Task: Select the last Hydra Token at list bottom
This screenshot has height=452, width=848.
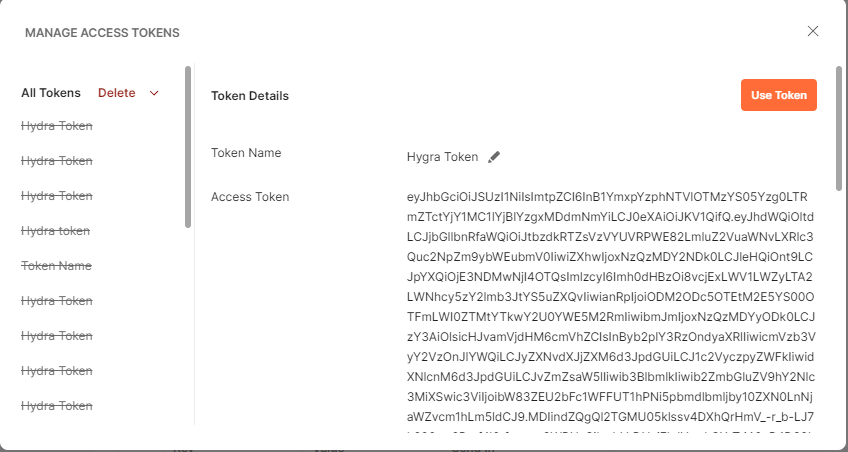Action: (x=57, y=406)
